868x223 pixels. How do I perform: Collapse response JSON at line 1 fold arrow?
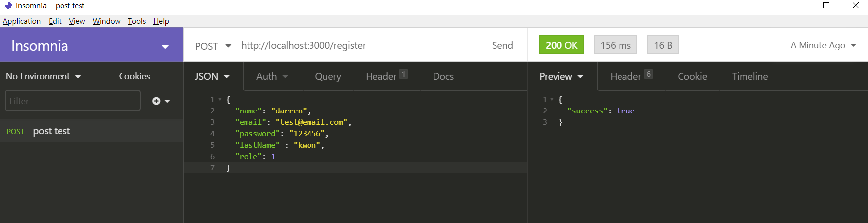pos(551,99)
